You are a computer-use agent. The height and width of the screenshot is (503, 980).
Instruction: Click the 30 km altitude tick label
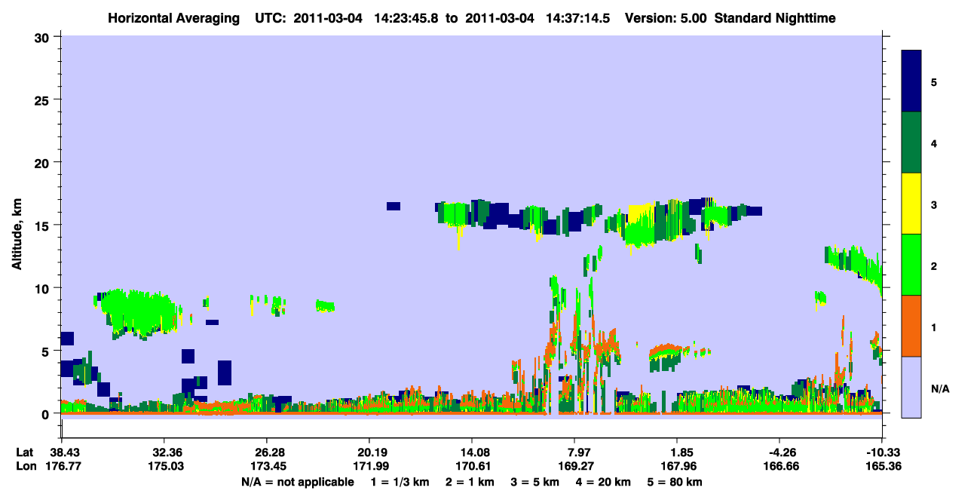tap(43, 36)
